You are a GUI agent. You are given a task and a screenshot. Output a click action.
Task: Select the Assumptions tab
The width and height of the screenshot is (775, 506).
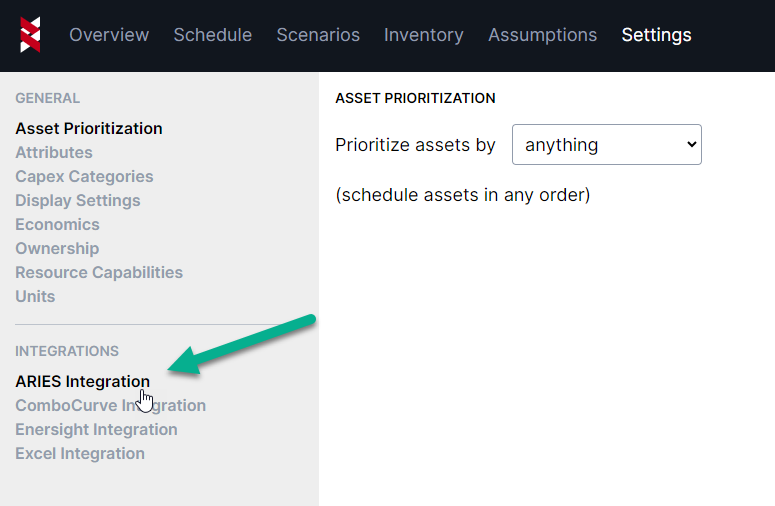[542, 35]
